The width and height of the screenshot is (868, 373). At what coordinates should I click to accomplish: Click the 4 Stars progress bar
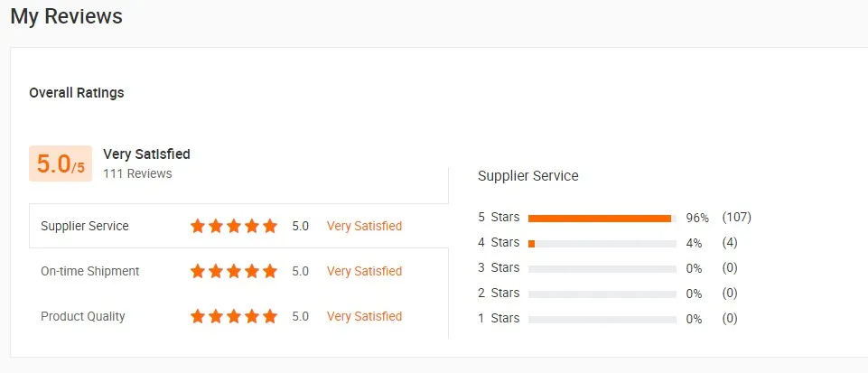(602, 243)
